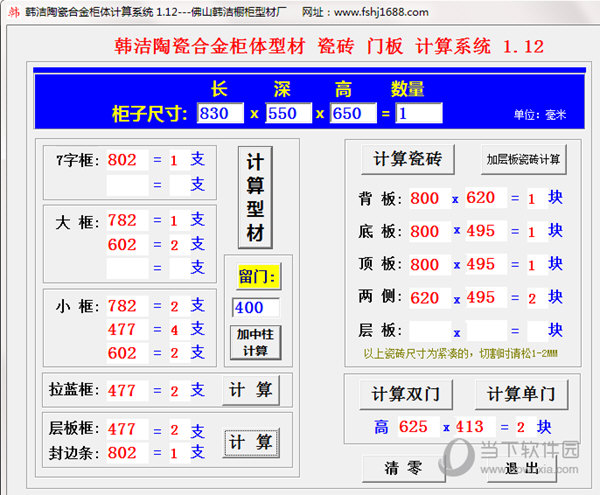Click the quantity field showing 1
Viewport: 600px width, 495px height.
419,113
